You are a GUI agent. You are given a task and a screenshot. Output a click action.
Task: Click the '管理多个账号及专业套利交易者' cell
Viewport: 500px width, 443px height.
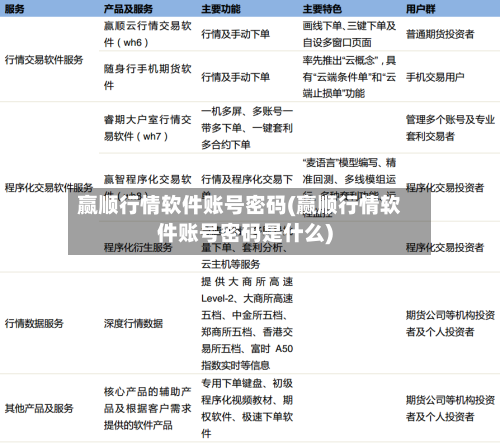[x=450, y=128]
